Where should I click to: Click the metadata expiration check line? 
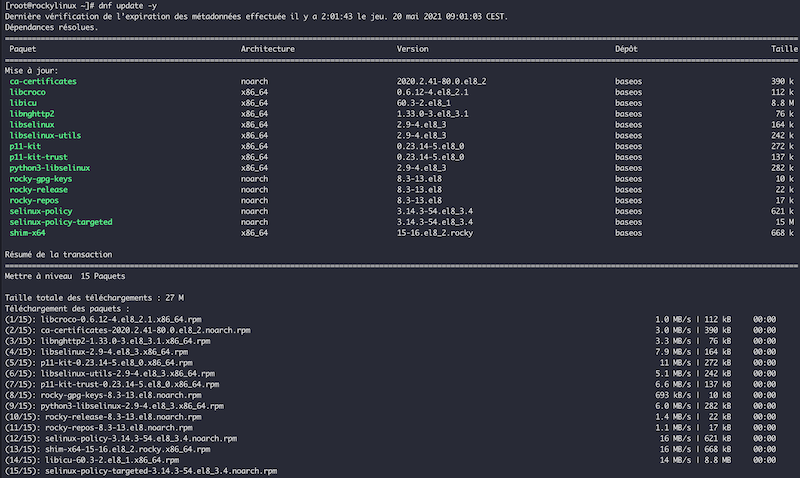click(256, 16)
